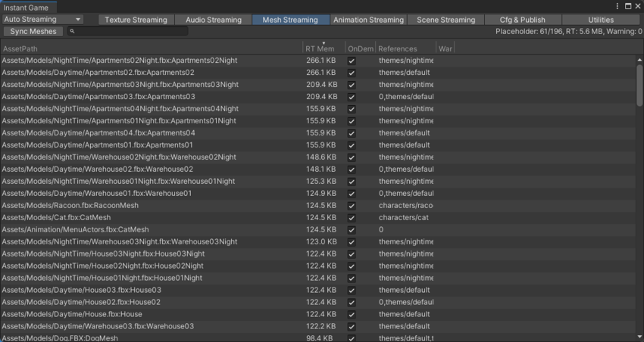This screenshot has width=644, height=342.
Task: Focus the mesh search input field
Action: coord(129,32)
